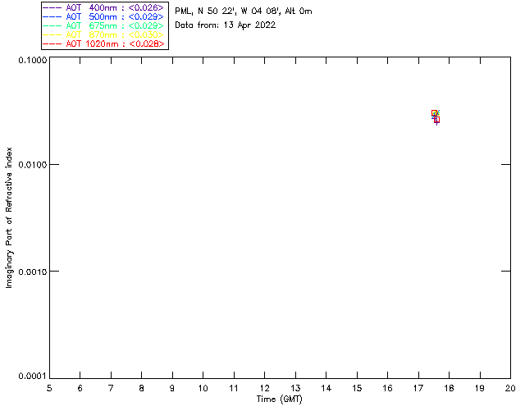Click the 0.1000 y-axis tick label

point(33,60)
